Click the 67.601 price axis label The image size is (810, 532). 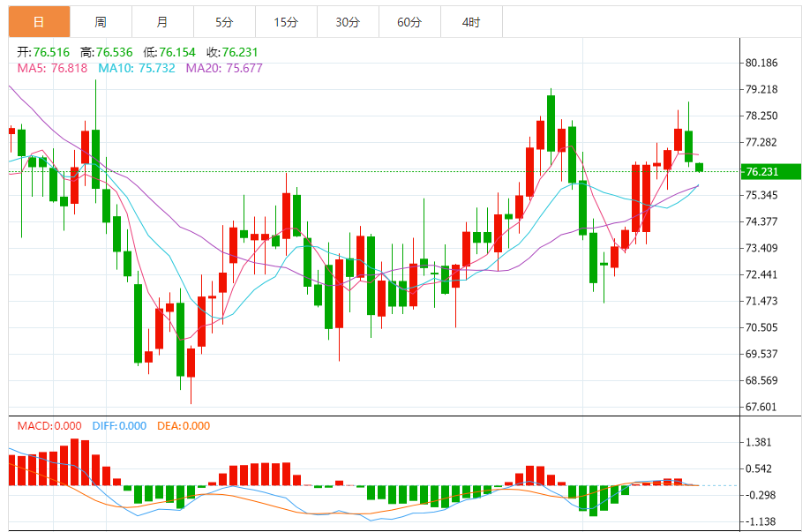pos(761,407)
